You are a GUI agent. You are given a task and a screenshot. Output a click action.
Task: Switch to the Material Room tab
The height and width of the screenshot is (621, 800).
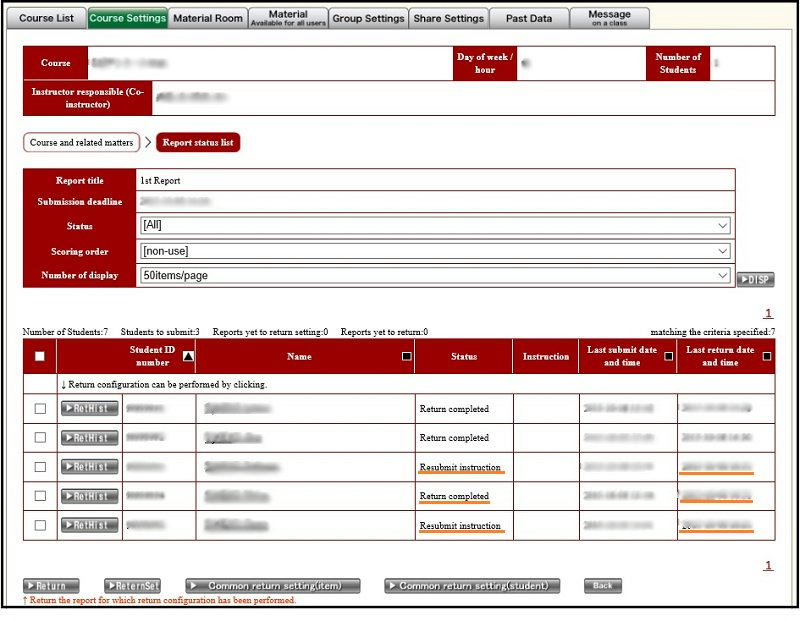(x=207, y=18)
